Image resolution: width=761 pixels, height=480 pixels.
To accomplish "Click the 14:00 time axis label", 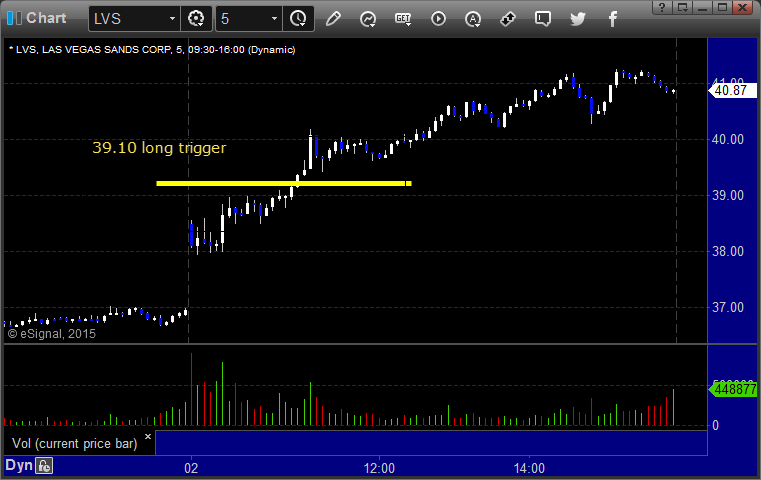I will 529,468.
